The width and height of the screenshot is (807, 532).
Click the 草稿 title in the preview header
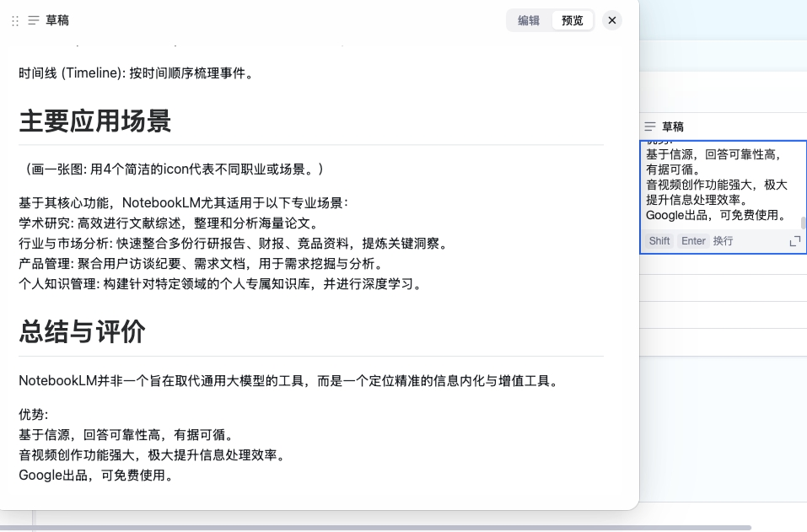57,20
